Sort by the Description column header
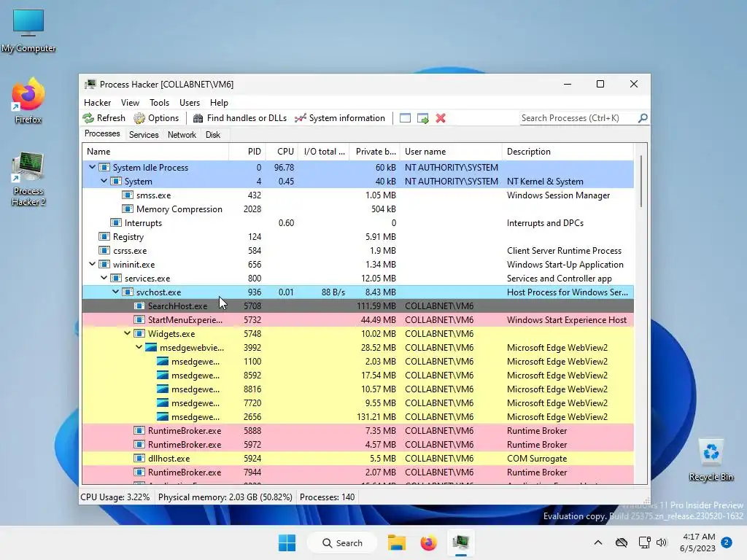Viewport: 747px width, 560px height. click(x=568, y=152)
